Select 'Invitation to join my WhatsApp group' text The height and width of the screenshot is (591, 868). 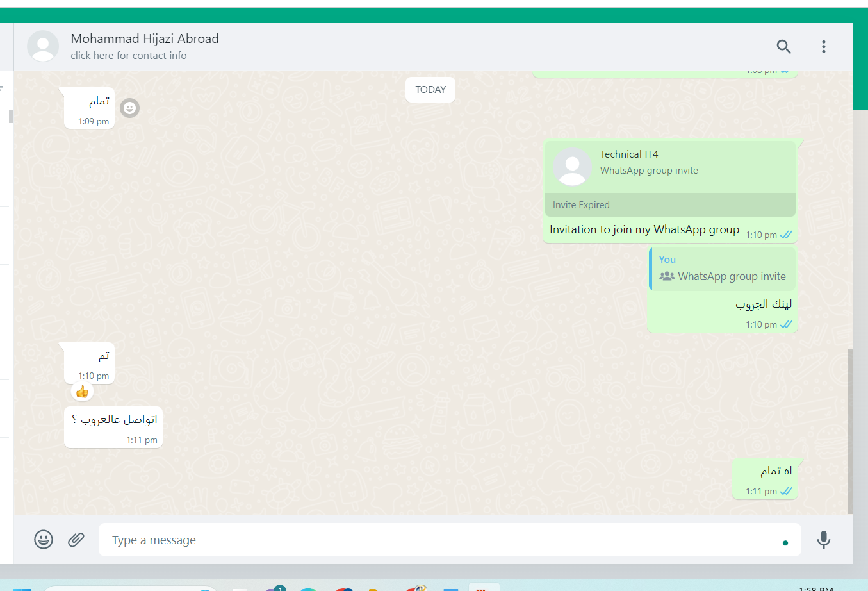644,229
